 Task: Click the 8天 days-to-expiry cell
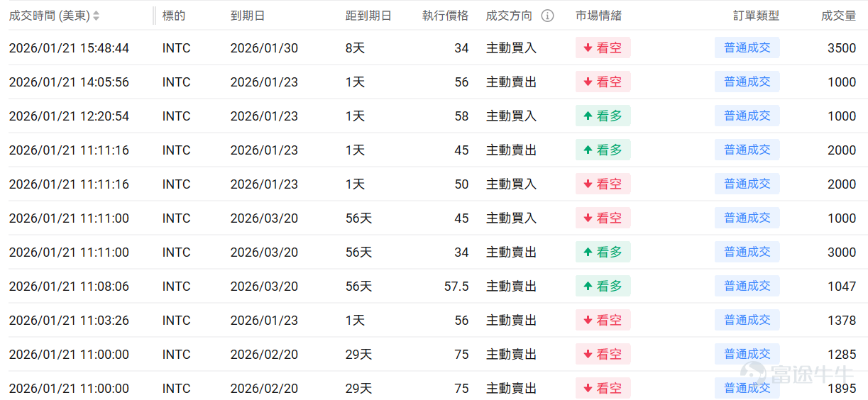(x=355, y=48)
